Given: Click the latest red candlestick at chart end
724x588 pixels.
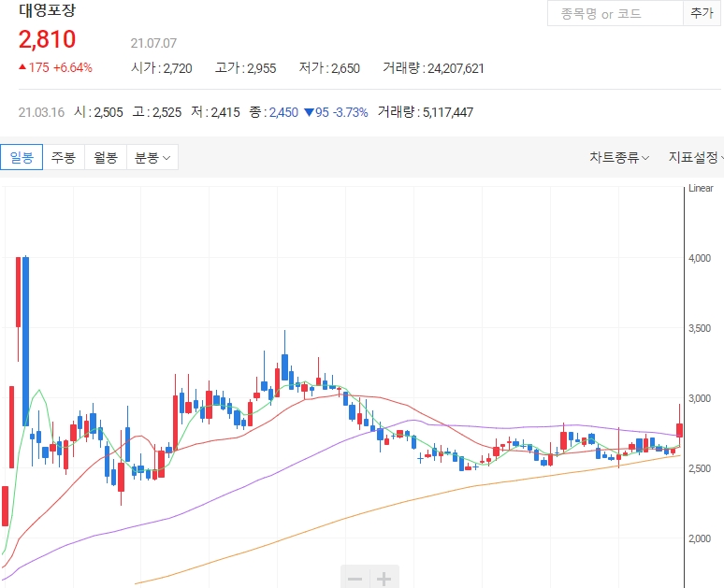Looking at the screenshot, I should tap(679, 430).
